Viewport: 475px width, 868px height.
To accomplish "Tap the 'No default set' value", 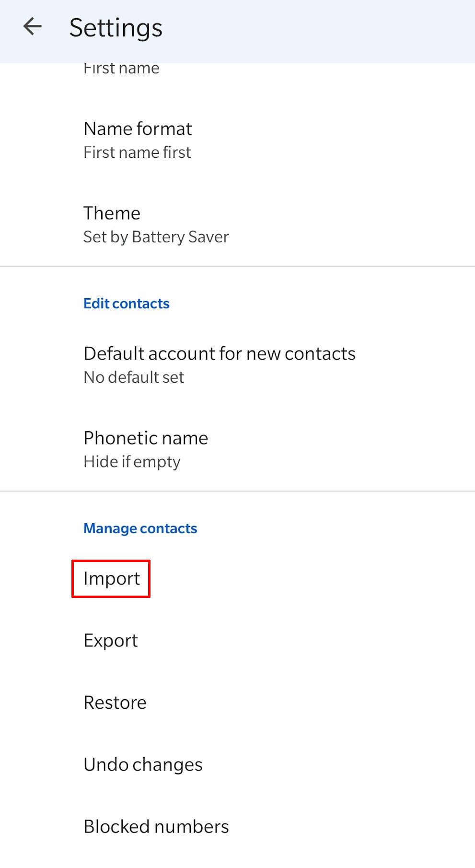I will 134,377.
